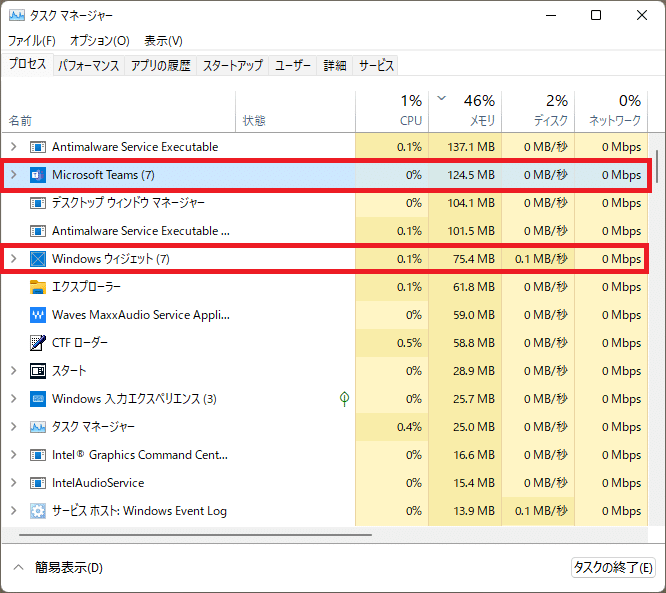
Task: Open the ファイル(F) menu
Action: point(32,41)
